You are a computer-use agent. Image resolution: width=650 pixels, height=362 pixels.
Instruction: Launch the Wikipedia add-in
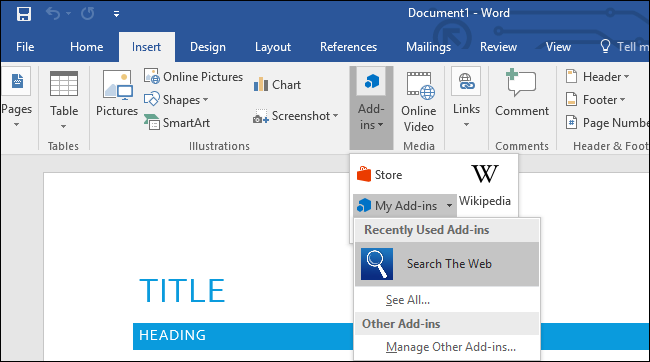[x=485, y=185]
